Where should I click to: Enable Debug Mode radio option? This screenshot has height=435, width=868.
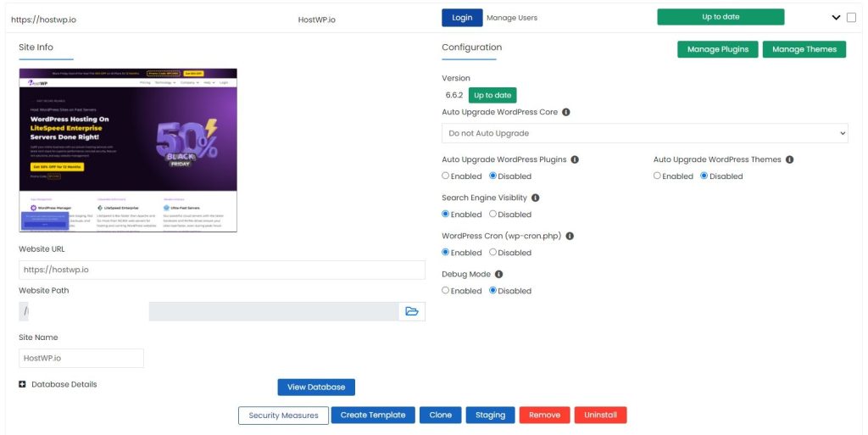(x=446, y=291)
